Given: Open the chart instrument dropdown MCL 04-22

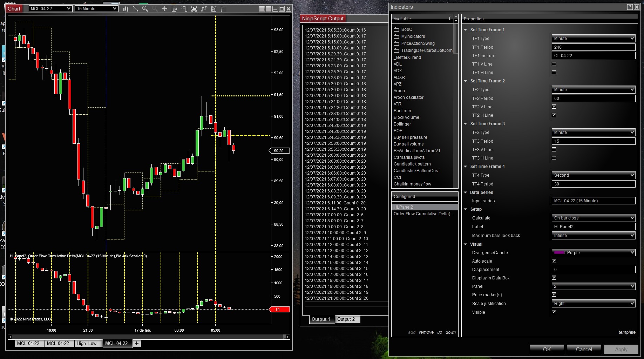Looking at the screenshot, I should click(x=50, y=9).
